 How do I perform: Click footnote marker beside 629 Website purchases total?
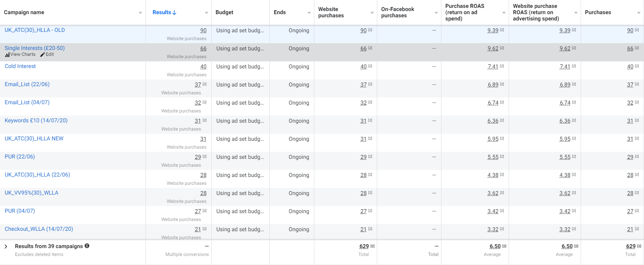pyautogui.click(x=373, y=246)
